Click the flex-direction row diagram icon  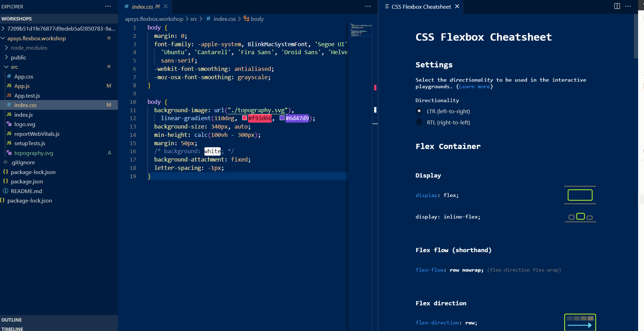coord(580,322)
